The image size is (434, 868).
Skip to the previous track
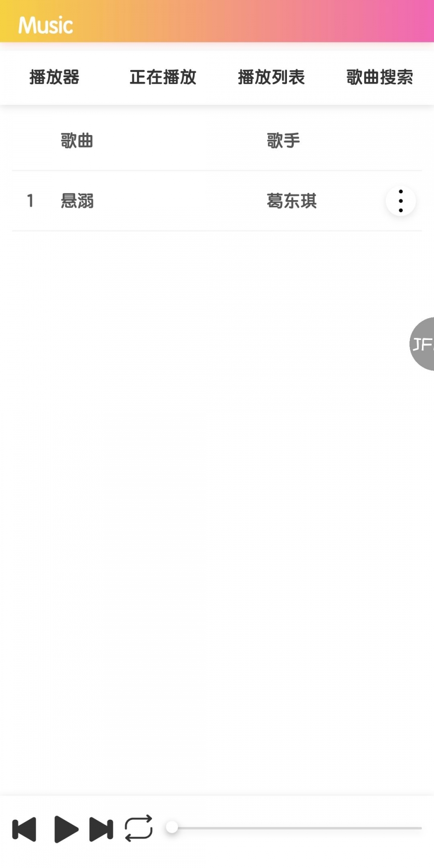(24, 829)
